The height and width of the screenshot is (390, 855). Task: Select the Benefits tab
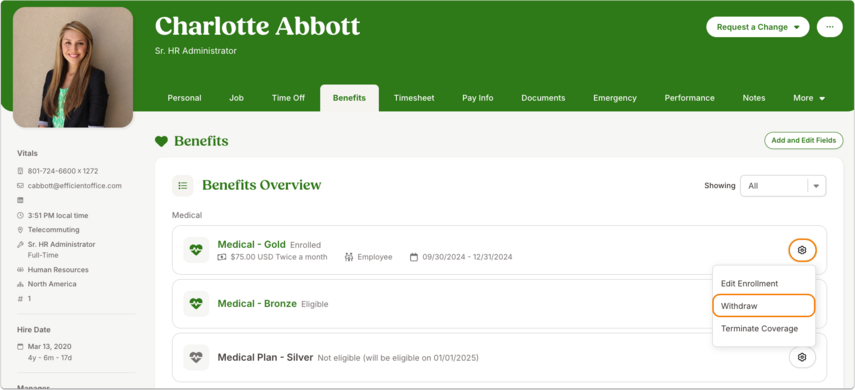pos(350,98)
